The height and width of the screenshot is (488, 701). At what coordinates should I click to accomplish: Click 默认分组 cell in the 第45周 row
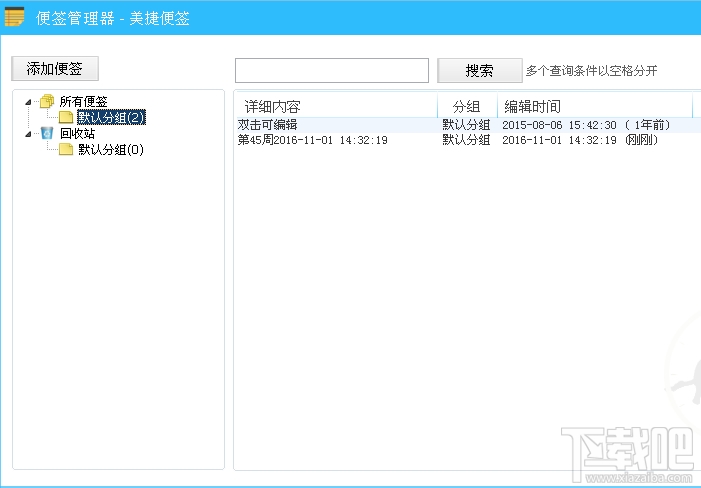[x=466, y=140]
